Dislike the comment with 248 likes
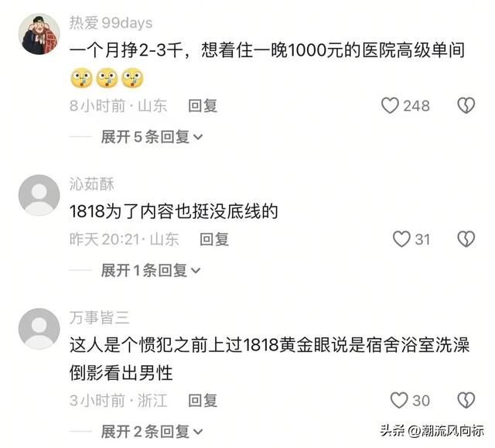This screenshot has height=448, width=495. pyautogui.click(x=466, y=105)
